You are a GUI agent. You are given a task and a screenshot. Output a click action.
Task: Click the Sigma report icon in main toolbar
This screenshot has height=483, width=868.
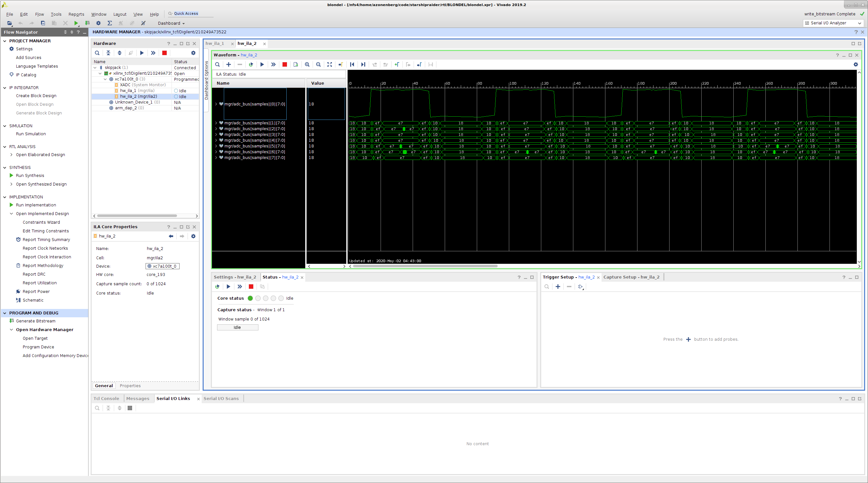coord(110,23)
